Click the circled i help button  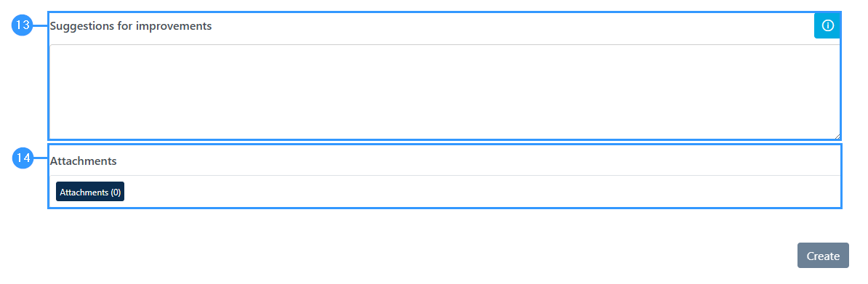(827, 26)
